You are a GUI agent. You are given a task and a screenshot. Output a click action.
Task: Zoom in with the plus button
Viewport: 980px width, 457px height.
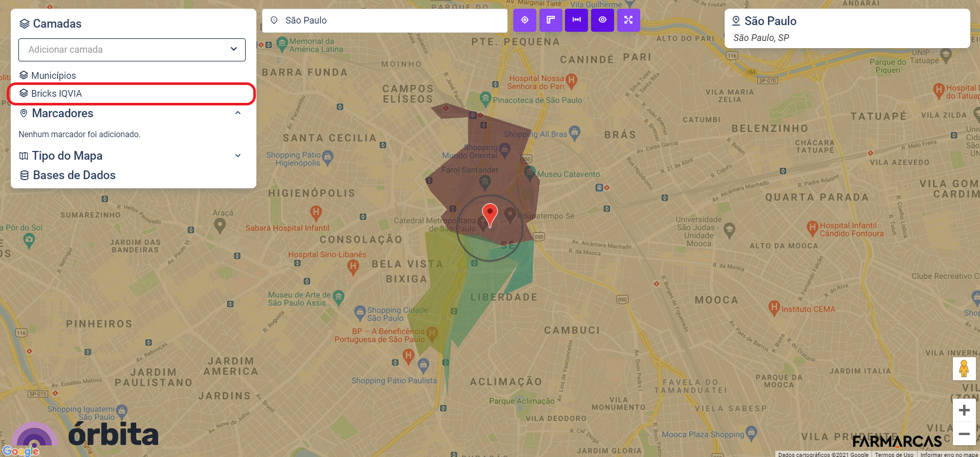pyautogui.click(x=964, y=410)
